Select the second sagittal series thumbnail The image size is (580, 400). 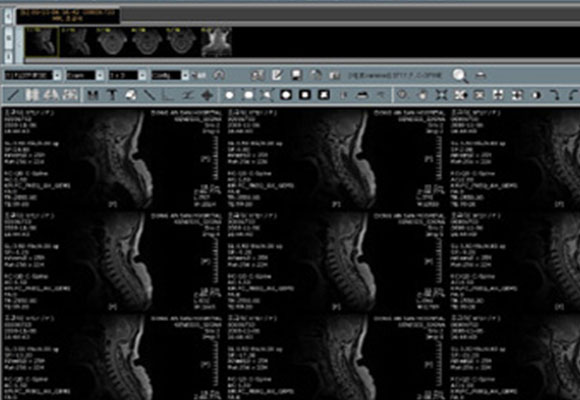tap(76, 42)
